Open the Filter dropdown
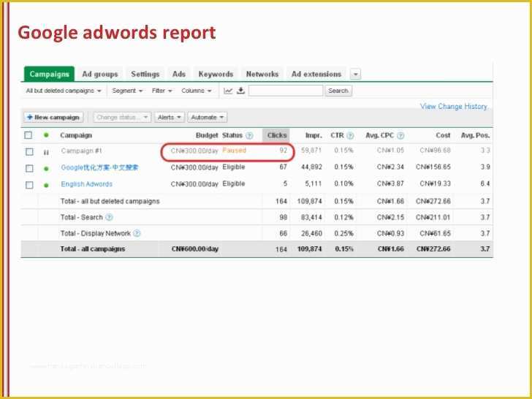Screen dimensions: 532x399 tap(161, 91)
